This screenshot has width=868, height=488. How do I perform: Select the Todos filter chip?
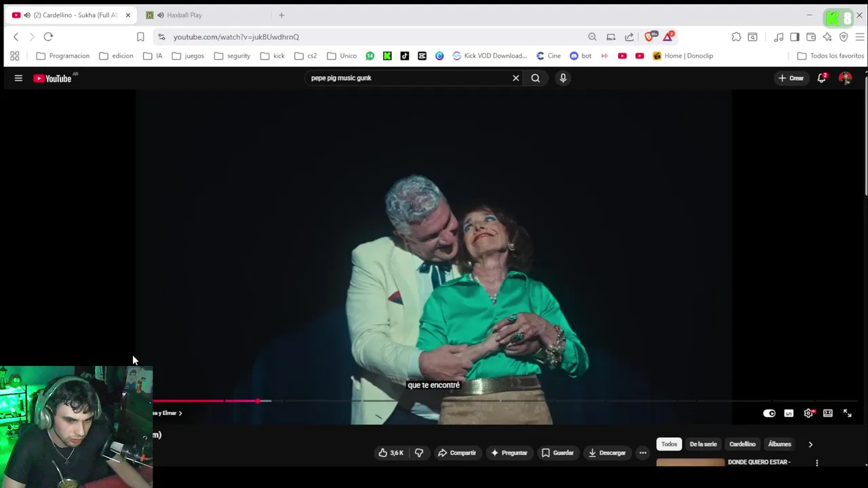point(669,445)
